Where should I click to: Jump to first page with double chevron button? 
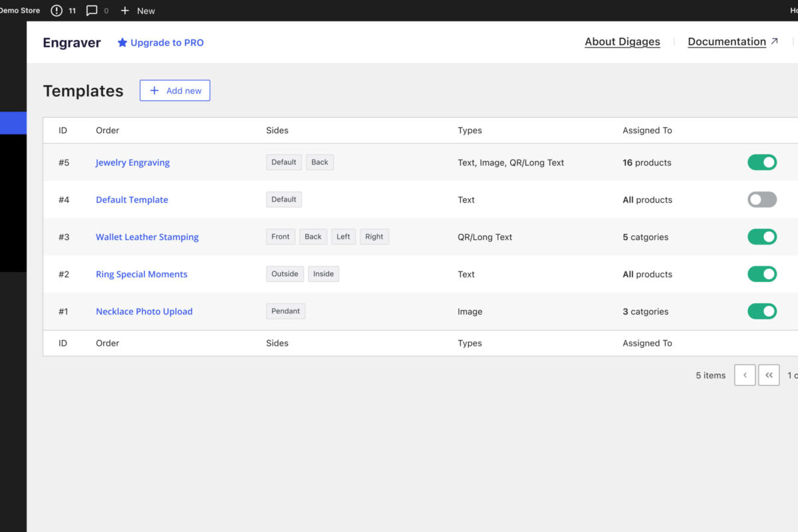769,375
